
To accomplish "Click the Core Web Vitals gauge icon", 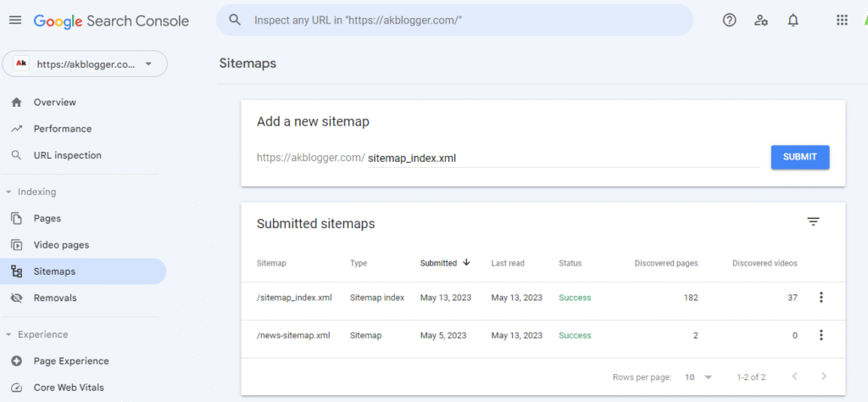I will click(x=17, y=388).
